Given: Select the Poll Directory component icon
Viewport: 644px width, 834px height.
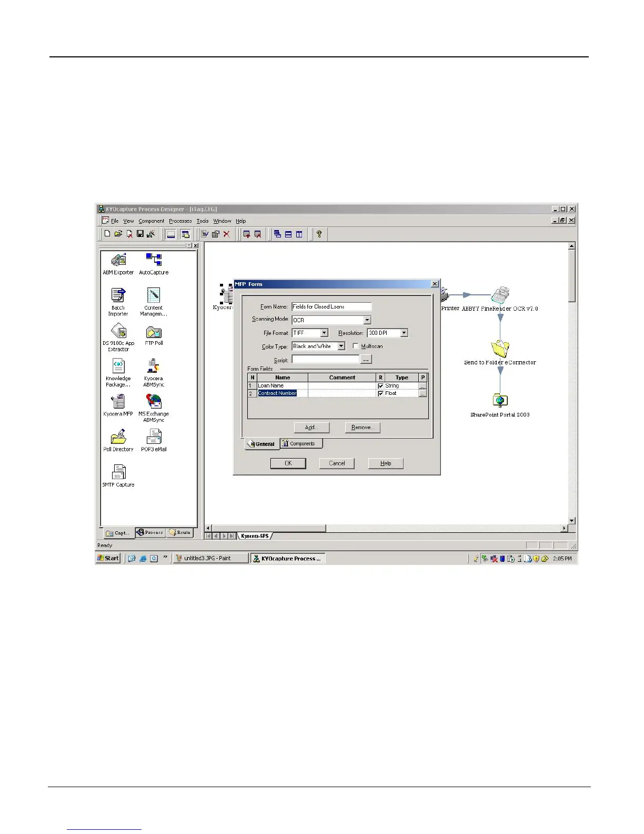Looking at the screenshot, I should (x=118, y=437).
